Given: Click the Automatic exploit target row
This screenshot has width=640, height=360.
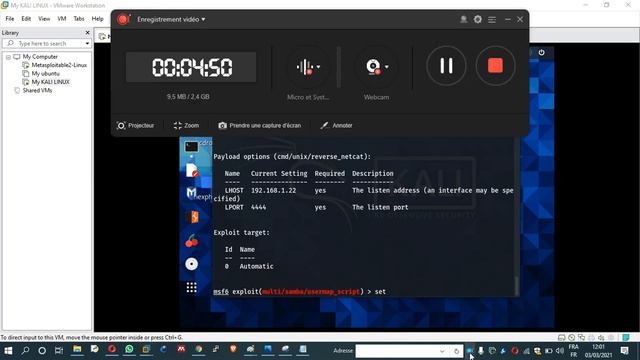Looking at the screenshot, I should [x=249, y=266].
